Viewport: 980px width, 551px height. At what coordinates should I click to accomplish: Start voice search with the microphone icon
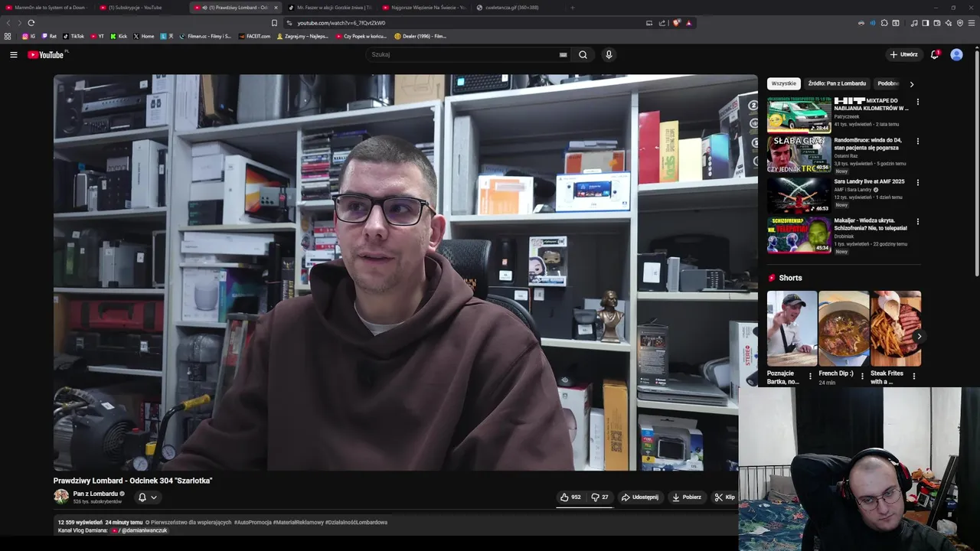[609, 54]
